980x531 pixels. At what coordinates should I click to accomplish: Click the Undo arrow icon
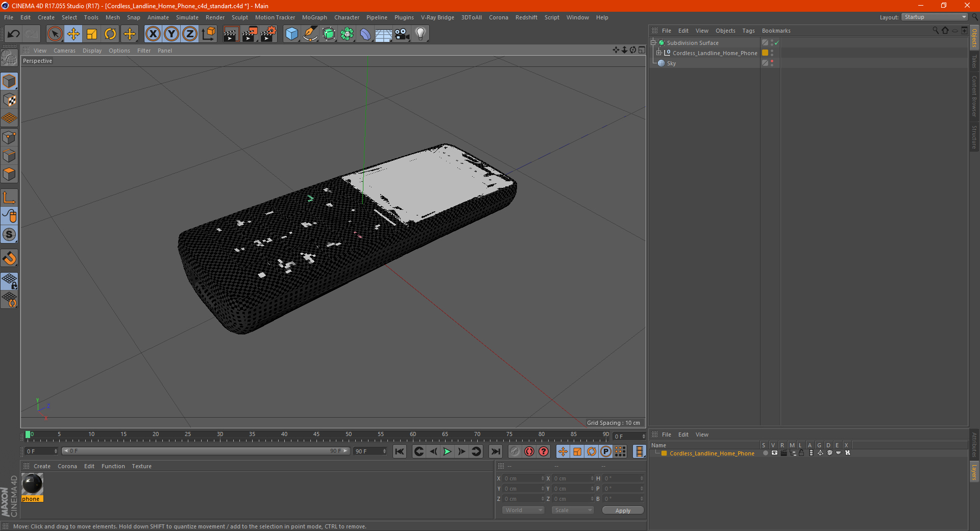[x=14, y=34]
